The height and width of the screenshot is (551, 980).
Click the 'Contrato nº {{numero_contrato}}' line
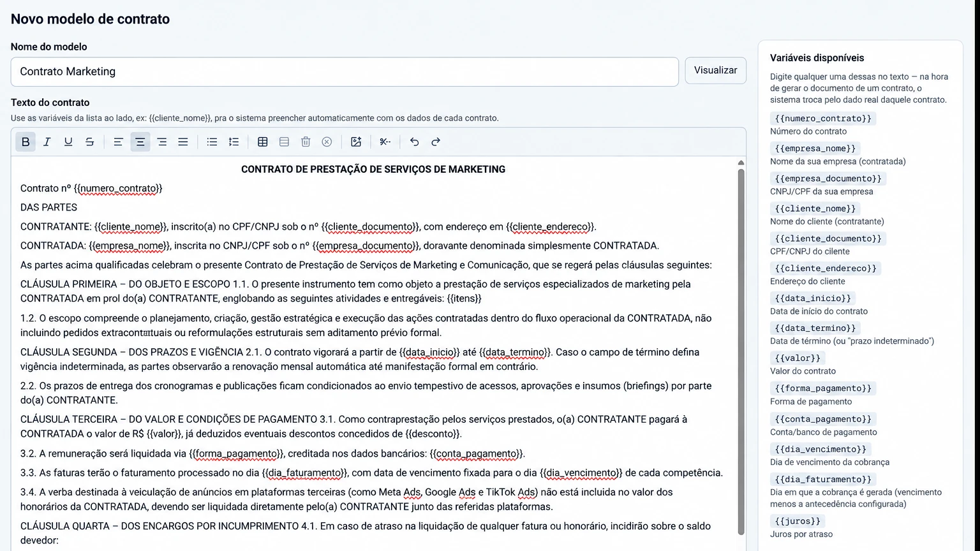[x=91, y=188]
